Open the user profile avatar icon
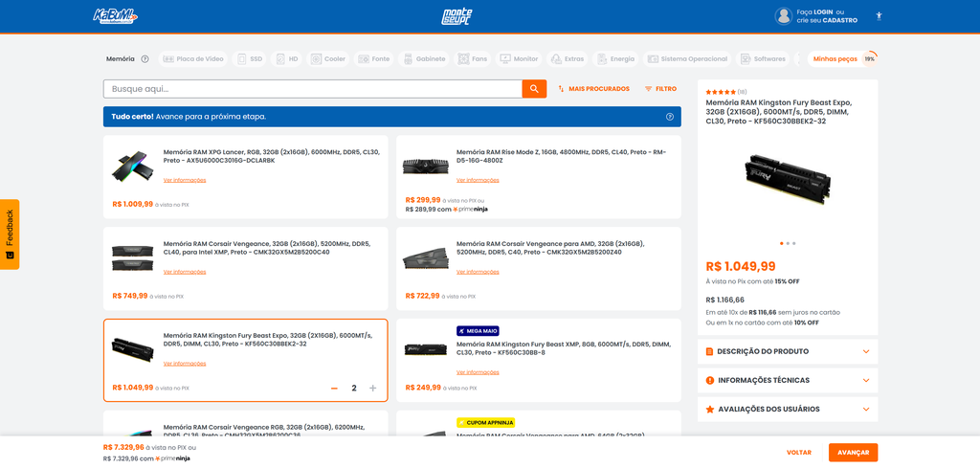The height and width of the screenshot is (468, 980). pos(783,16)
